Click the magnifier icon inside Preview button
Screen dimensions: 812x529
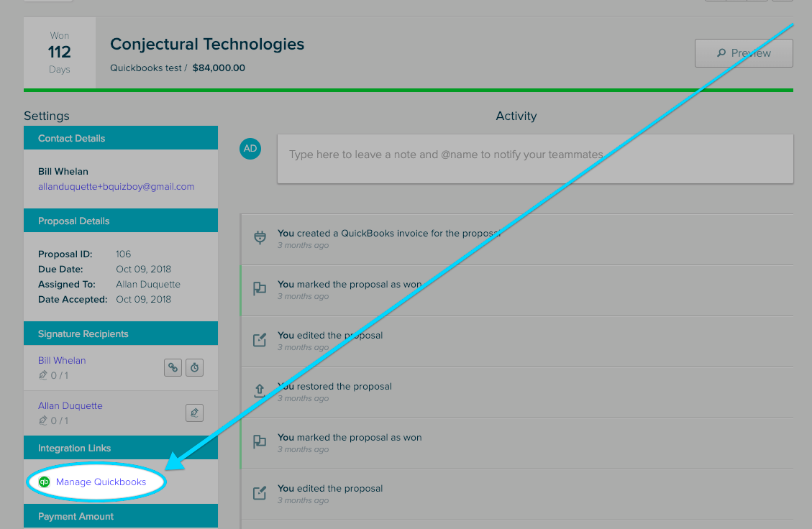(x=720, y=52)
